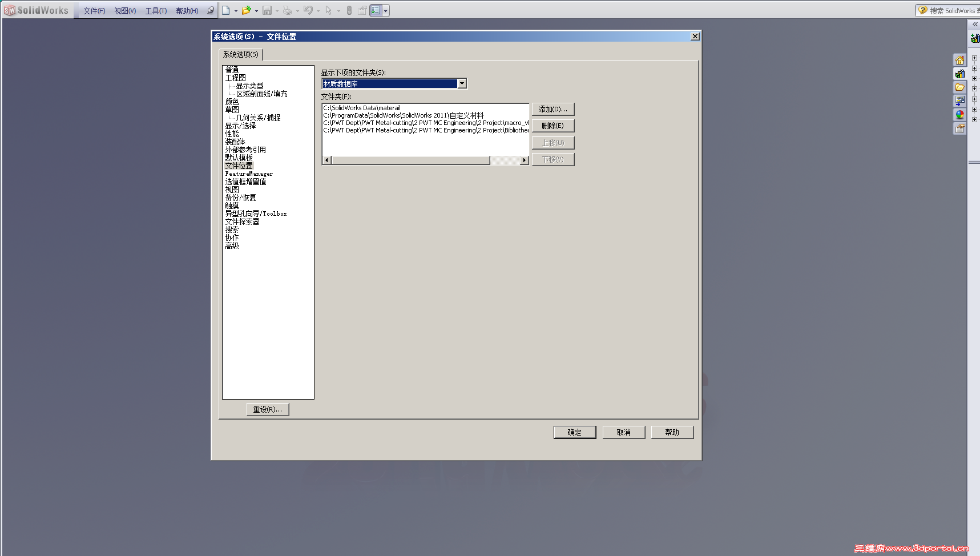Image resolution: width=980 pixels, height=556 pixels.
Task: Select 显示类型 in options tree
Action: coord(250,86)
